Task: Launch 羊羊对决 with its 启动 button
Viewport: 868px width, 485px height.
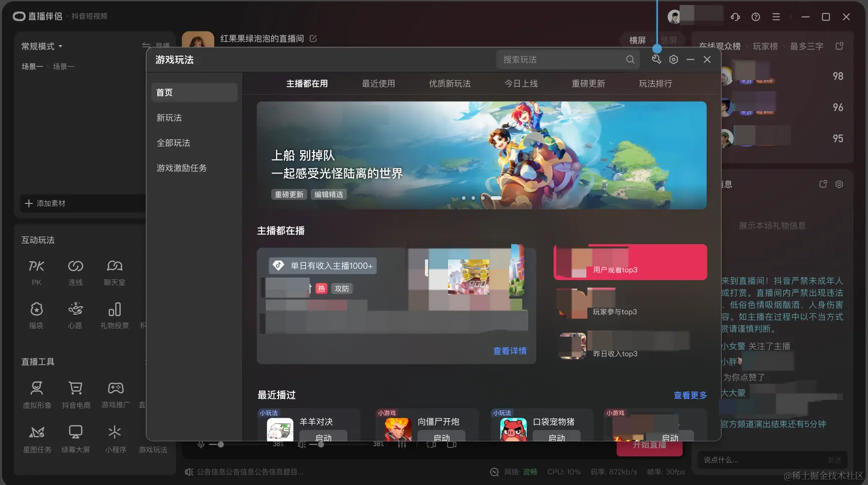Action: click(x=323, y=437)
